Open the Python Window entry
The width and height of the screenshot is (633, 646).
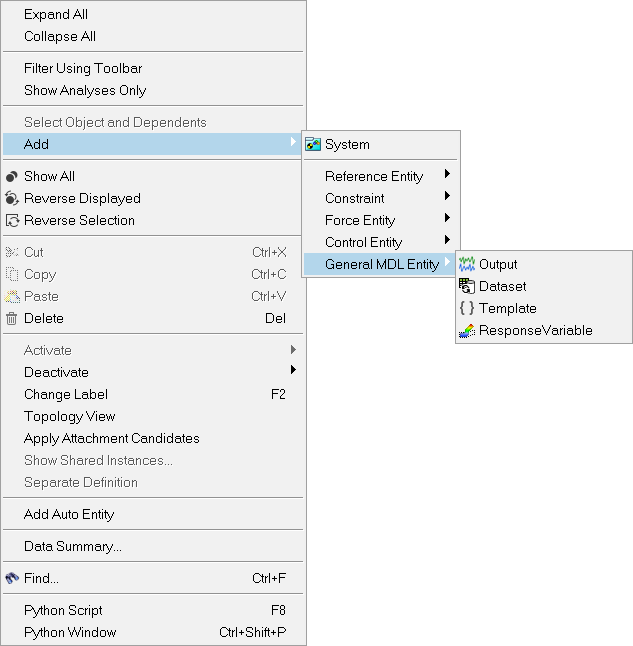[70, 633]
